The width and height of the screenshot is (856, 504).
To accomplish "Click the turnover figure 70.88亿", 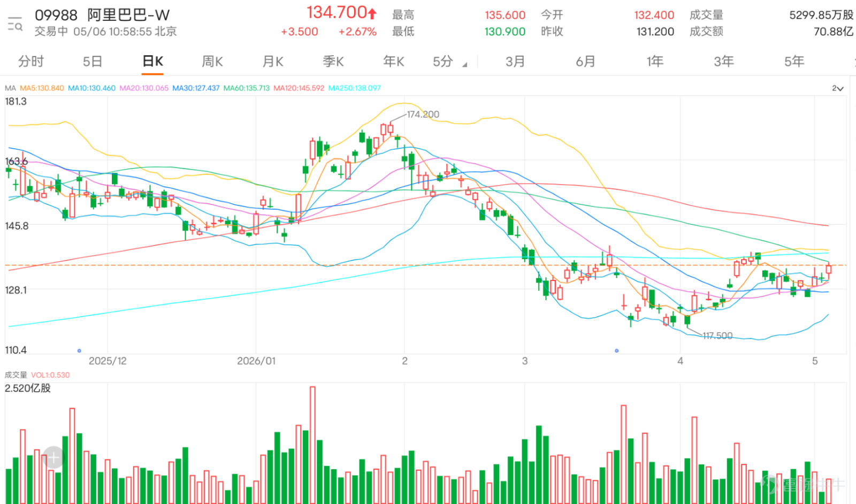I will (x=834, y=32).
